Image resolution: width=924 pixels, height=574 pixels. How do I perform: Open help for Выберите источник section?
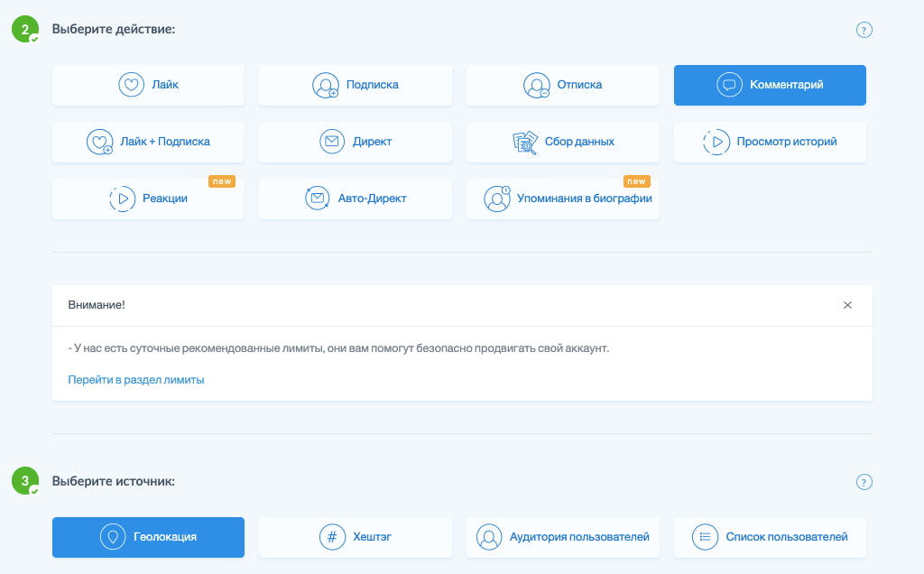point(864,482)
